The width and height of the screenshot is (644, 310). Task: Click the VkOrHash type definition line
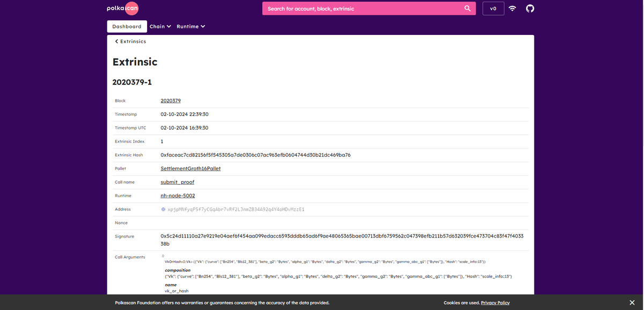pyautogui.click(x=325, y=262)
